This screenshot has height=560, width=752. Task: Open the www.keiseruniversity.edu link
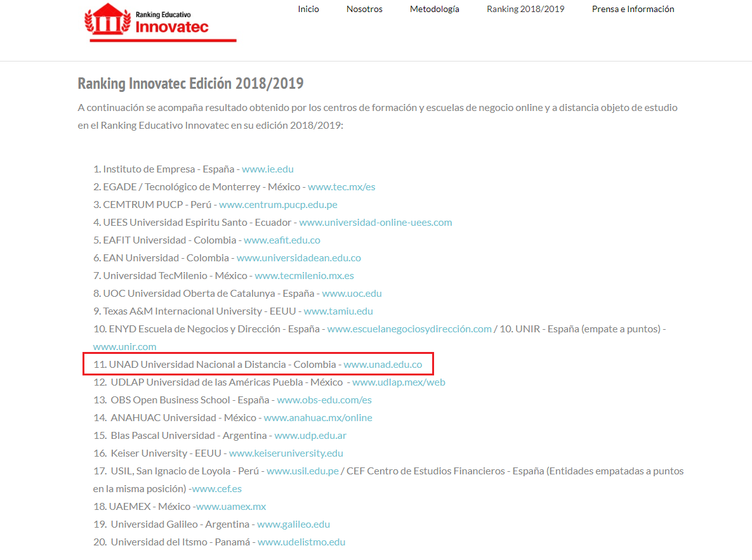tap(286, 453)
